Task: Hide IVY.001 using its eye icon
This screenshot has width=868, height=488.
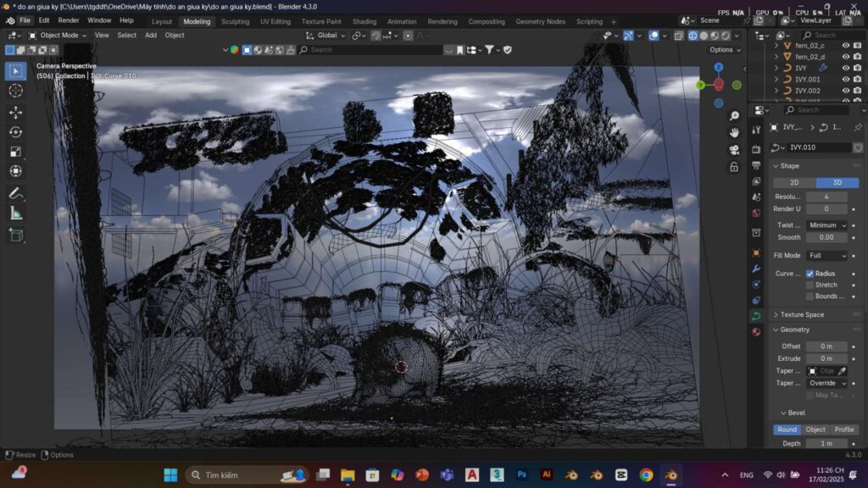Action: pyautogui.click(x=845, y=79)
